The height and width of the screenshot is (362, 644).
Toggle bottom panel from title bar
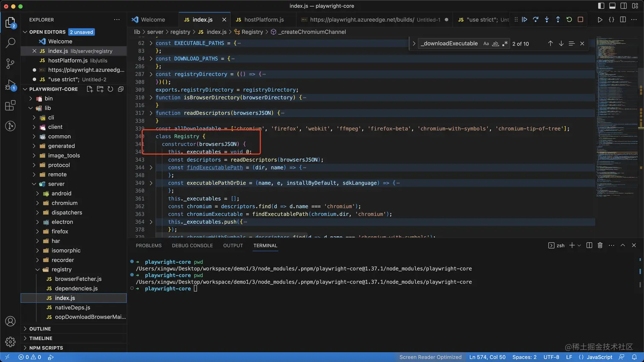[x=612, y=6]
